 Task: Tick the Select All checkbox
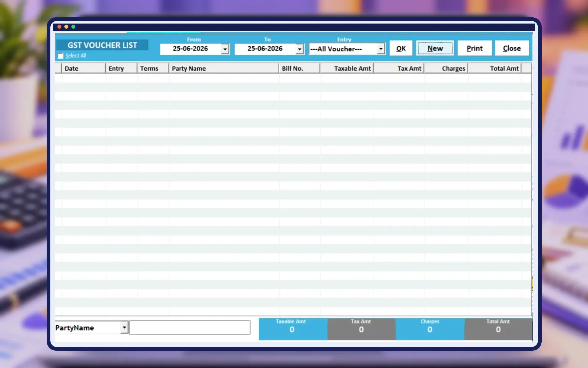(x=61, y=56)
